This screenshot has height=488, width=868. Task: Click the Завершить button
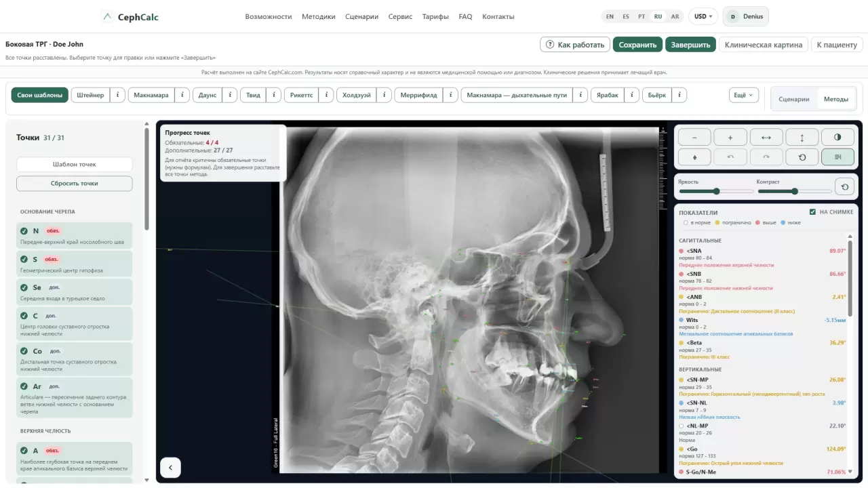pos(690,45)
